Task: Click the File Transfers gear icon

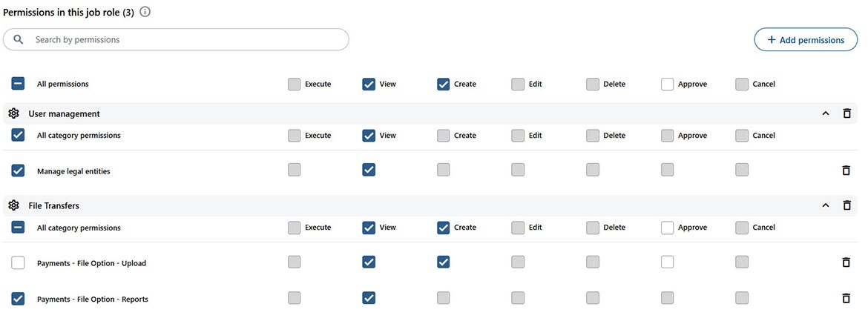Action: point(13,205)
